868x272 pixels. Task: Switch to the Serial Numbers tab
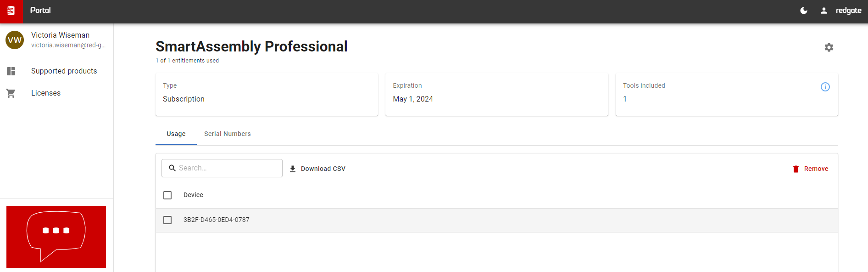pyautogui.click(x=228, y=134)
